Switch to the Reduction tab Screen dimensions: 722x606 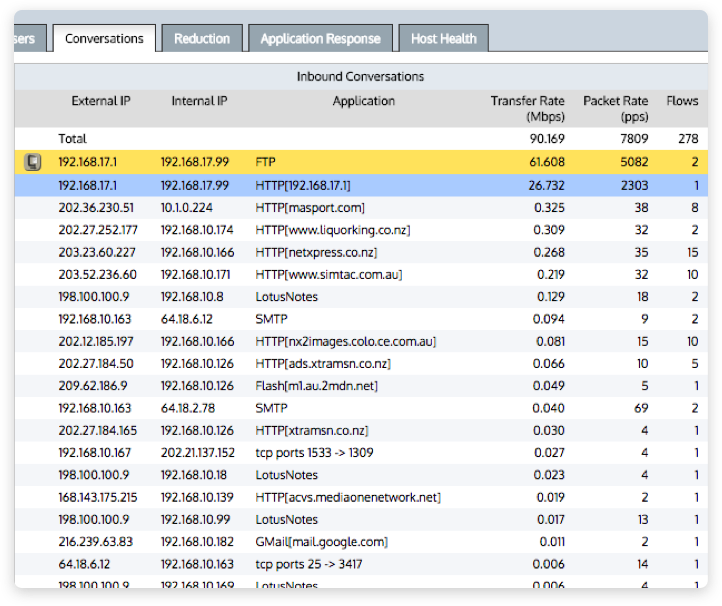201,39
